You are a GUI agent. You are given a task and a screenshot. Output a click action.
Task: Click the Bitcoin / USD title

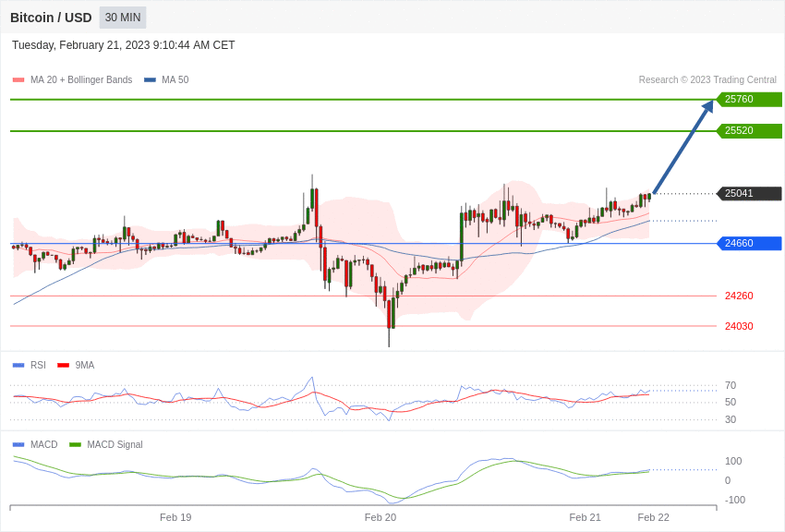click(x=51, y=18)
